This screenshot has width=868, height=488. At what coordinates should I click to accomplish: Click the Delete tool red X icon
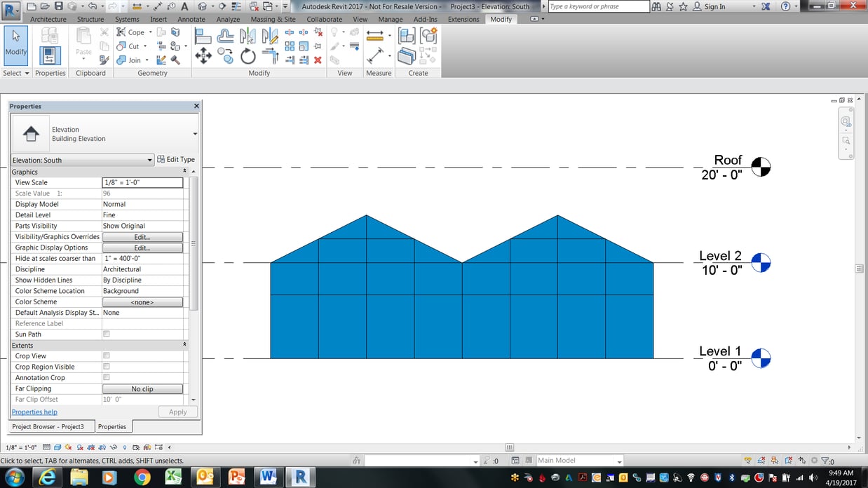(x=318, y=60)
